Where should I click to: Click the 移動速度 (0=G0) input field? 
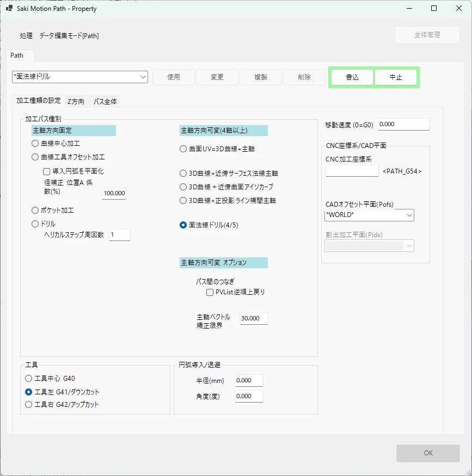click(x=404, y=125)
